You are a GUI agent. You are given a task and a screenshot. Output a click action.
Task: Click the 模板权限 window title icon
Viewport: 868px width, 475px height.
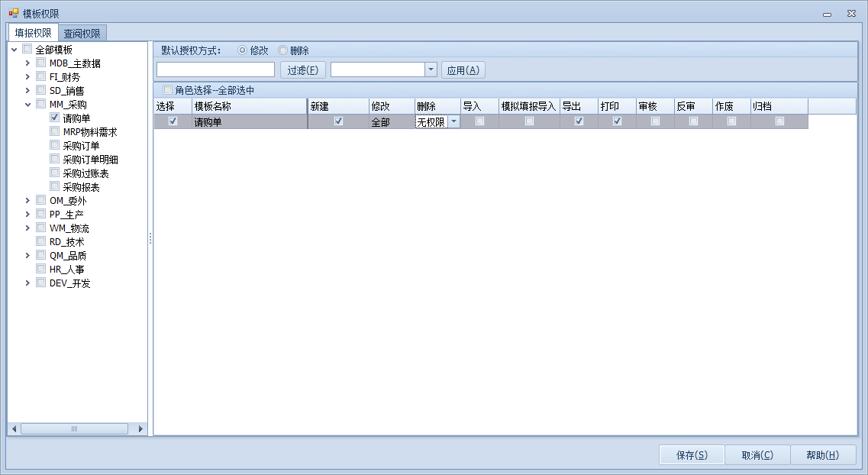[13, 13]
